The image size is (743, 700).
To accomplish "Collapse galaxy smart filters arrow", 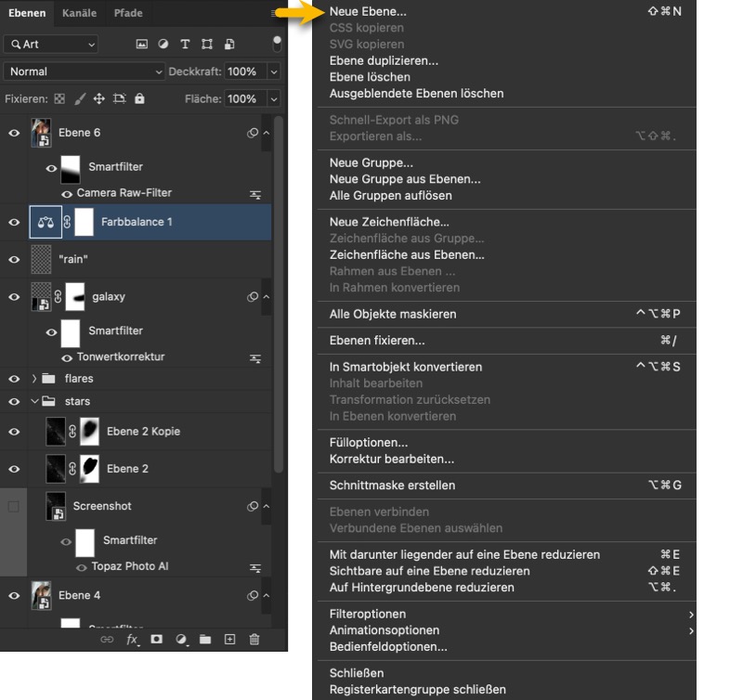I will pos(267,296).
